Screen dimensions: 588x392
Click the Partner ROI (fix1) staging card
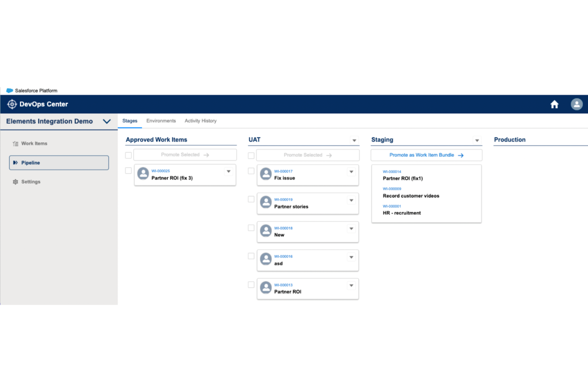(402, 178)
